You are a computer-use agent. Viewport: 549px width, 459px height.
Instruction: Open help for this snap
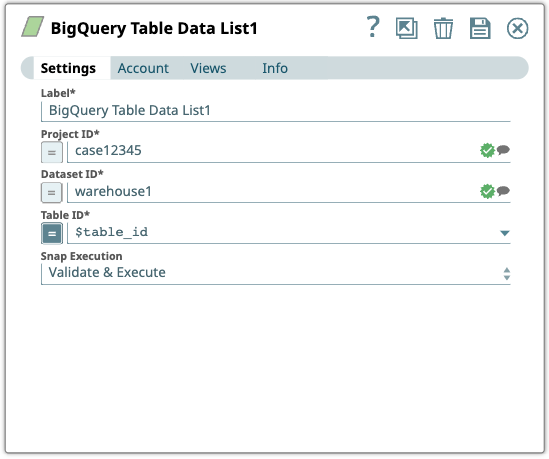[x=373, y=27]
